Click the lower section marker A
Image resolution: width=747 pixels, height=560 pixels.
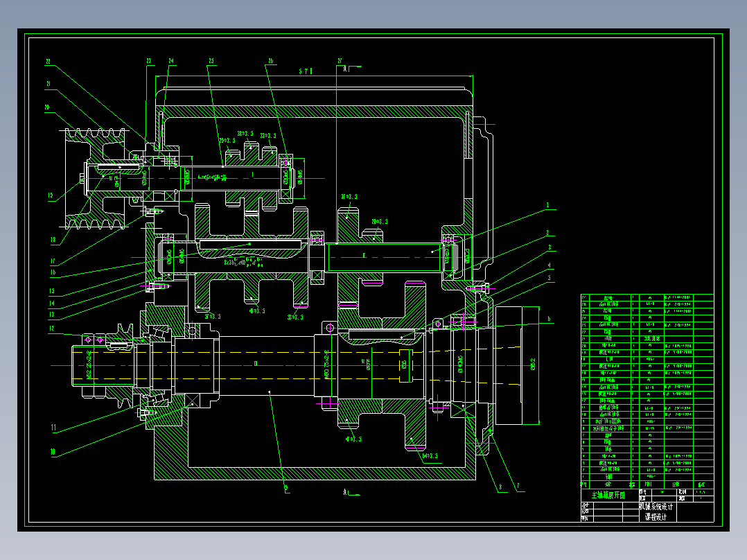[x=345, y=492]
